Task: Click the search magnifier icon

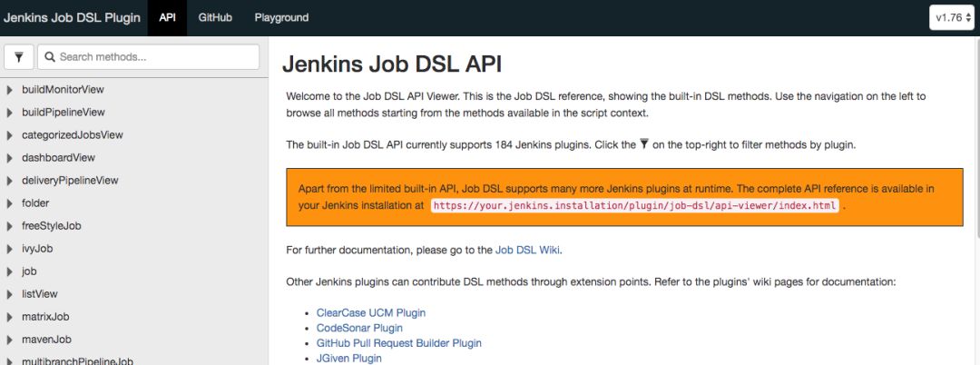Action: 50,57
